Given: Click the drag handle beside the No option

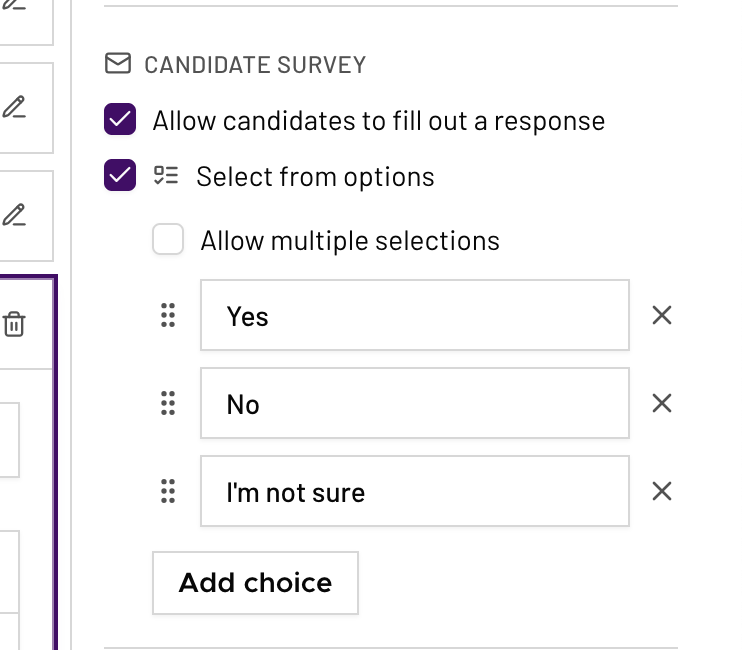Looking at the screenshot, I should tap(168, 403).
